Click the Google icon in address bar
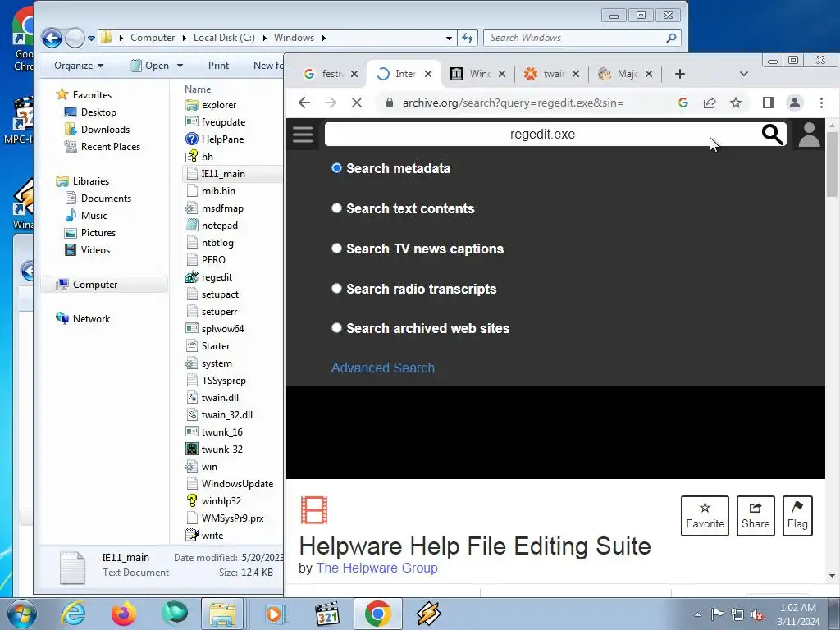Image resolution: width=840 pixels, height=630 pixels. [683, 103]
